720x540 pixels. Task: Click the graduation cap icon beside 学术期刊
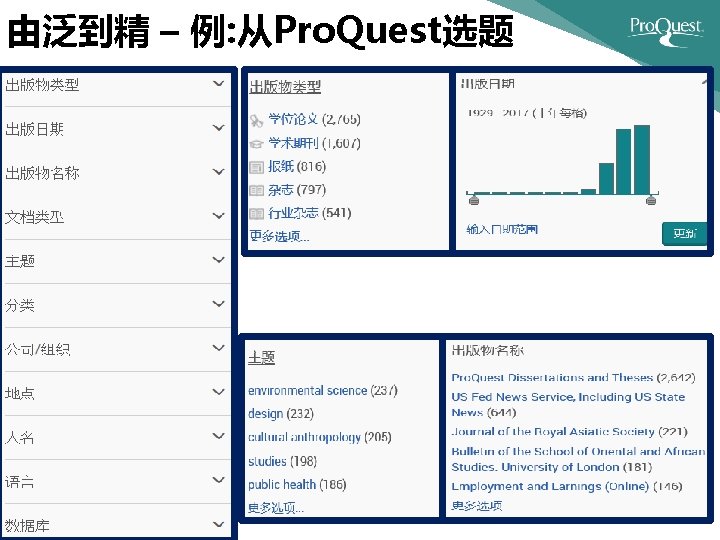[256, 144]
